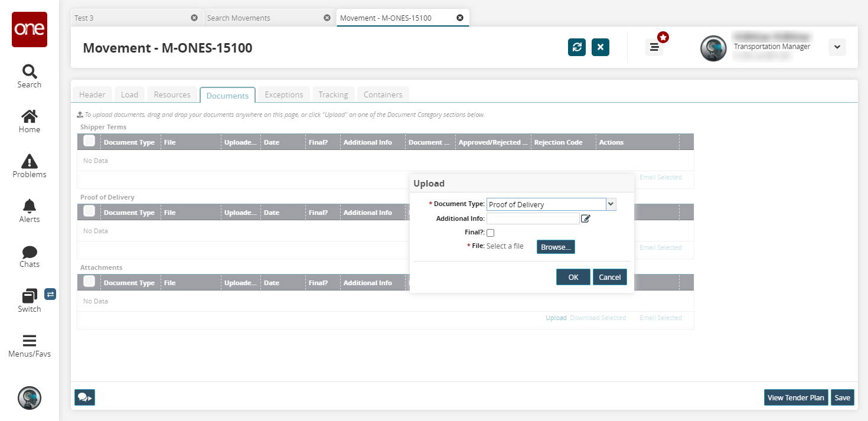This screenshot has width=868, height=421.
Task: Expand the Document Type dropdown
Action: tap(611, 204)
